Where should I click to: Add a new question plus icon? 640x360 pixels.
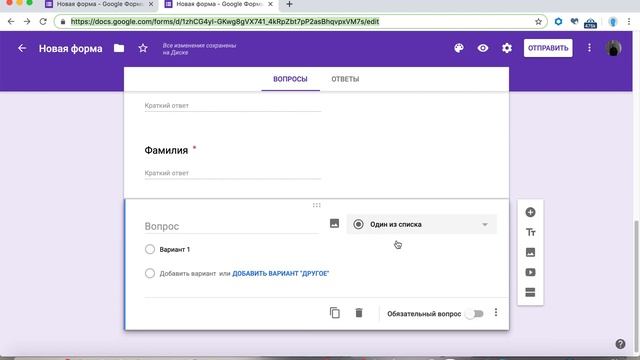[x=530, y=212]
